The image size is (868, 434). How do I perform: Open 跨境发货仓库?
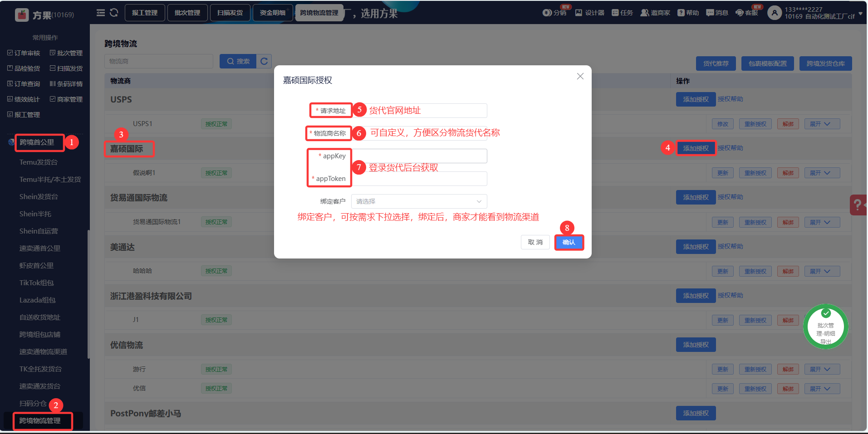tap(826, 63)
